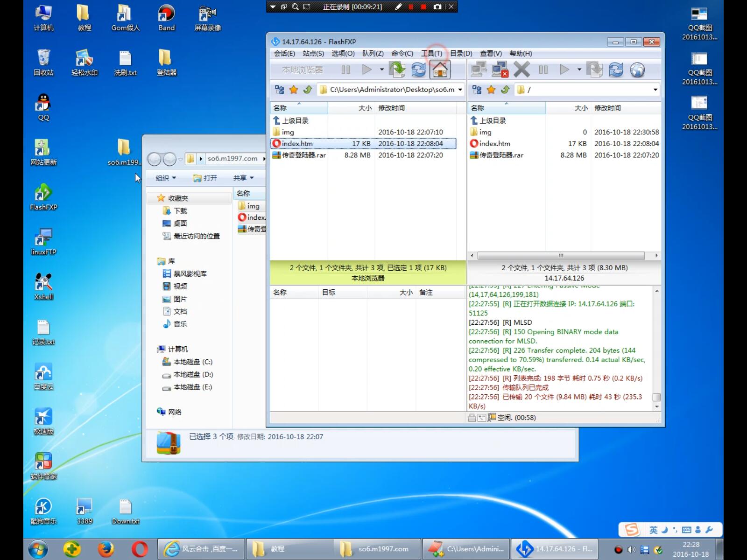
Task: Open 队列(Z) menu
Action: tap(373, 53)
